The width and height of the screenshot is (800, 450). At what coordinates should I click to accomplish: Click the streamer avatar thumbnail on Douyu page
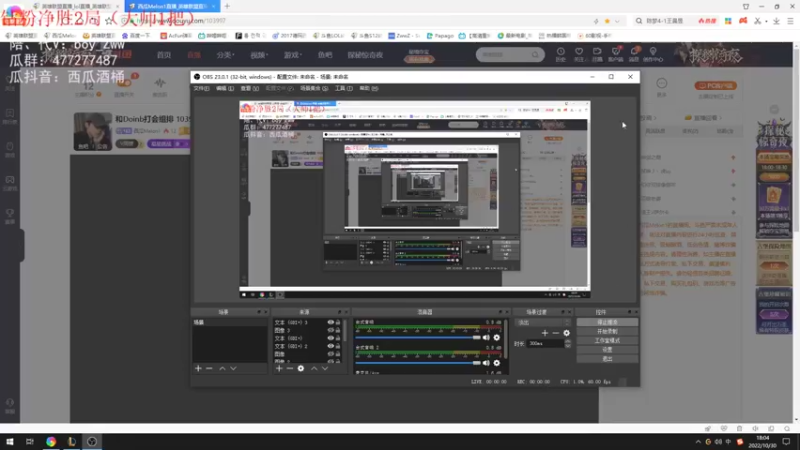tap(92, 132)
